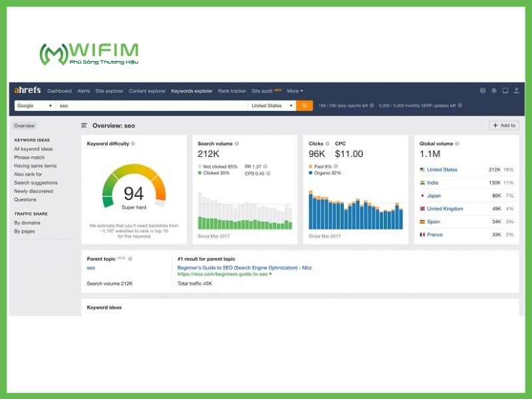Click India in the Global volume list
This screenshot has height=399, width=532.
pyautogui.click(x=432, y=183)
